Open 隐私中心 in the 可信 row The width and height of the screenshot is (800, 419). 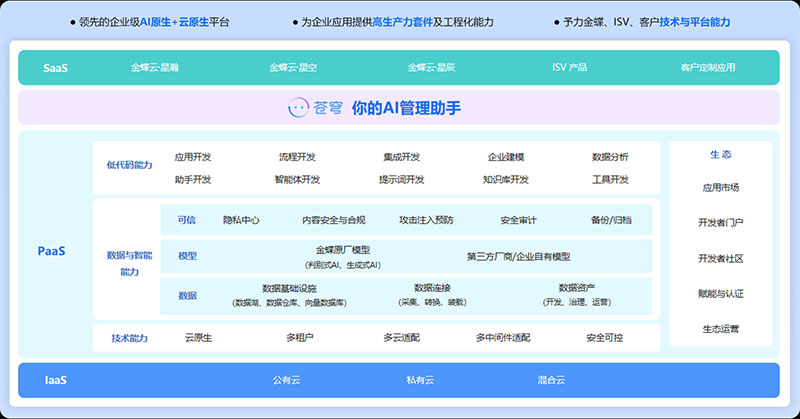coord(241,220)
